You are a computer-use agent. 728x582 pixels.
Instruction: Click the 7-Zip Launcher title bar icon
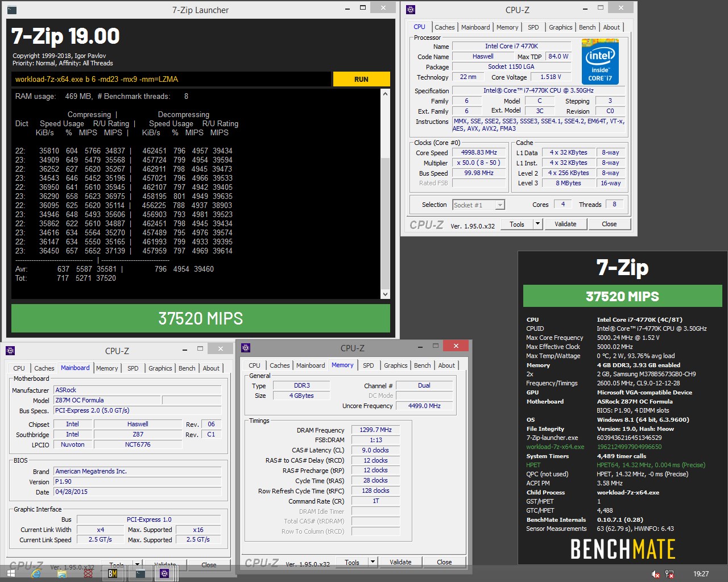click(12, 10)
